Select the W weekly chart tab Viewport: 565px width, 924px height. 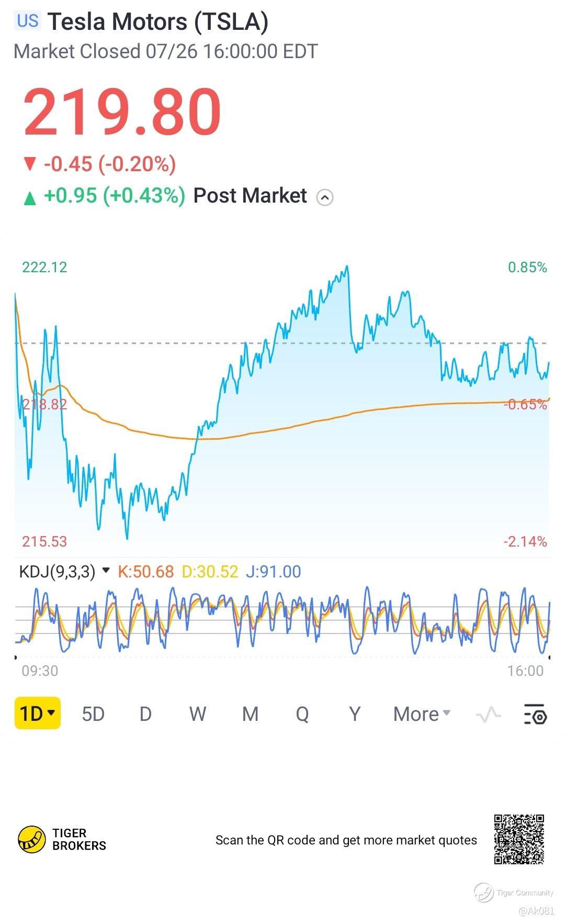coord(198,714)
